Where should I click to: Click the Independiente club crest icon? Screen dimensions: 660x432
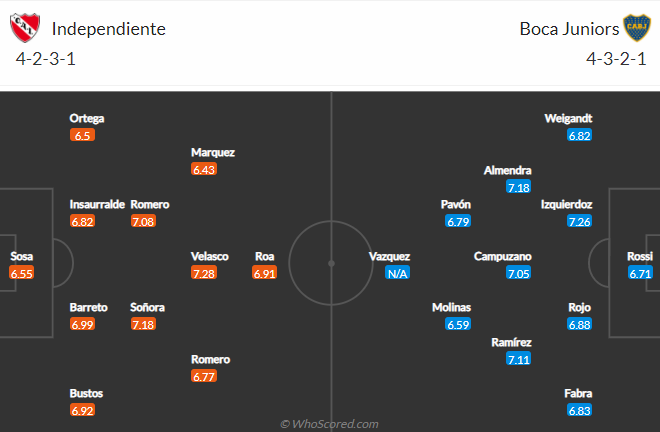(x=25, y=28)
